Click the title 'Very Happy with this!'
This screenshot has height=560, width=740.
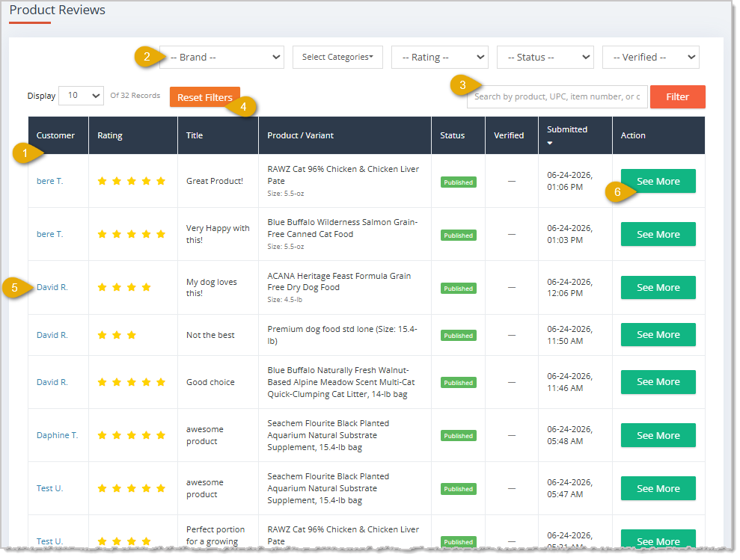(x=218, y=234)
